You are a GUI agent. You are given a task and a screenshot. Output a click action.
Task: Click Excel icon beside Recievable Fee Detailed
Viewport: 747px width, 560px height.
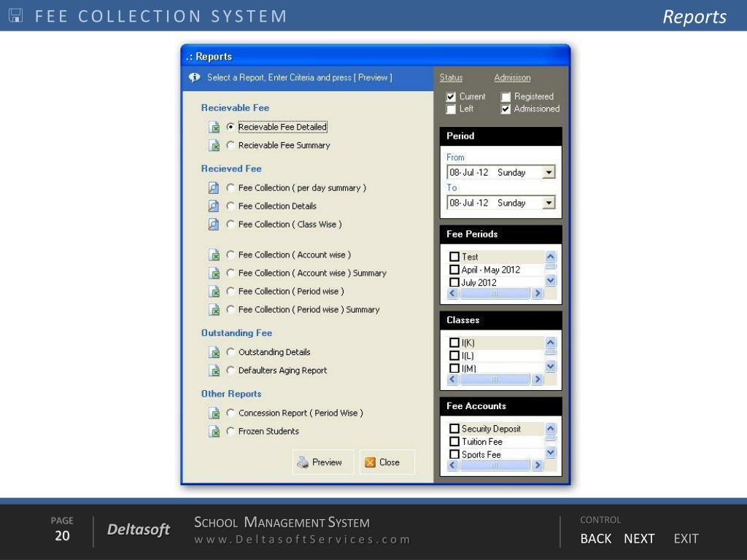point(214,127)
